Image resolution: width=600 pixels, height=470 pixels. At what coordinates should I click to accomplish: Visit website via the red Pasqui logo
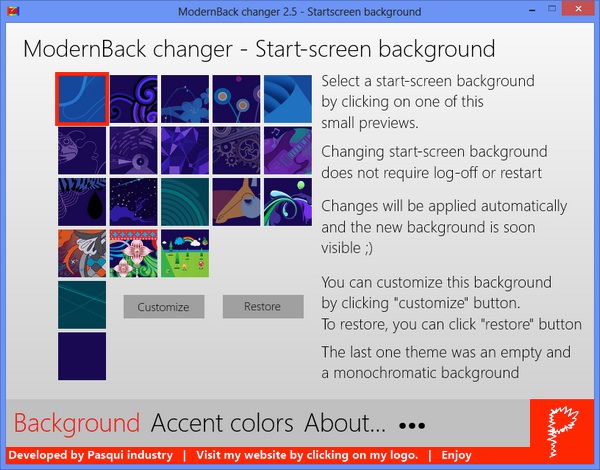click(x=562, y=431)
